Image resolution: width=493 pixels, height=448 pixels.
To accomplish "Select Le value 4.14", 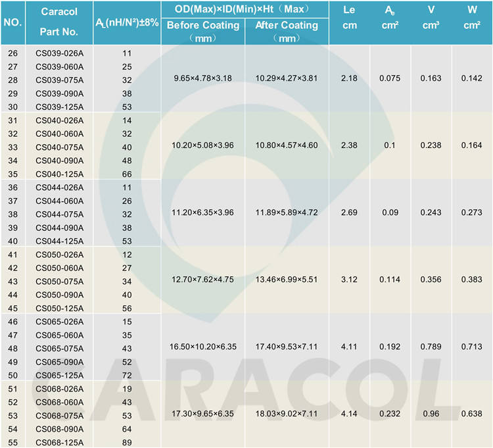I will click(349, 414).
